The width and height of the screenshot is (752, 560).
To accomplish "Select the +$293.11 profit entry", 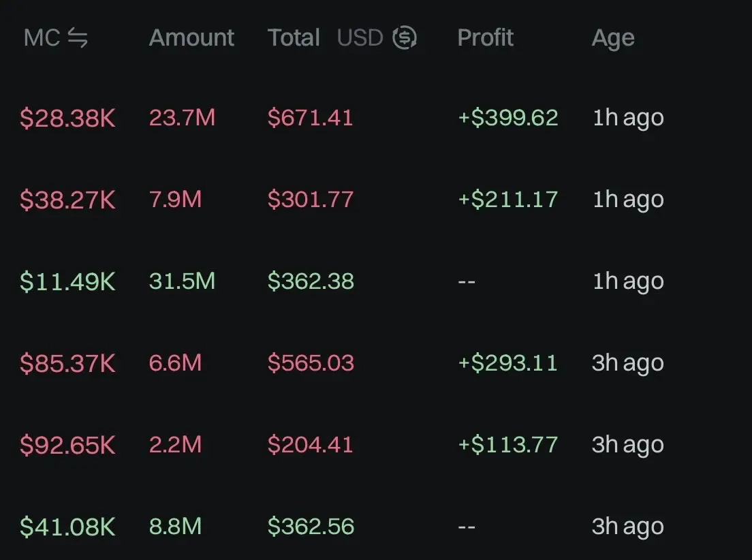I will (507, 363).
